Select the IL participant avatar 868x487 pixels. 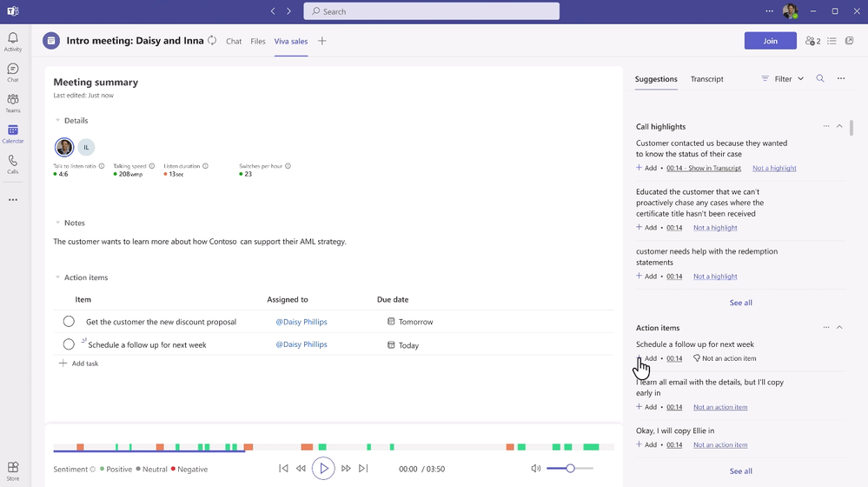tap(86, 147)
